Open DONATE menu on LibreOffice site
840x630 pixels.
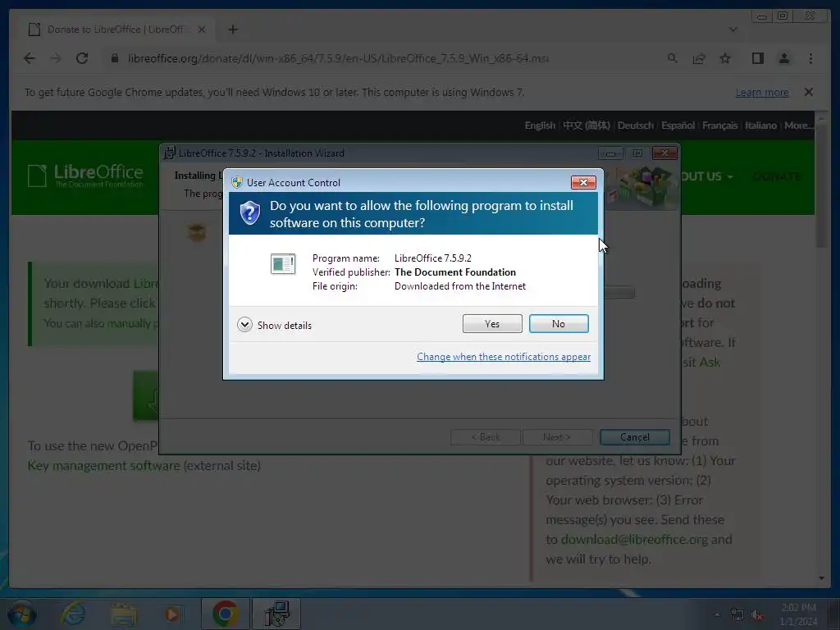click(x=776, y=176)
